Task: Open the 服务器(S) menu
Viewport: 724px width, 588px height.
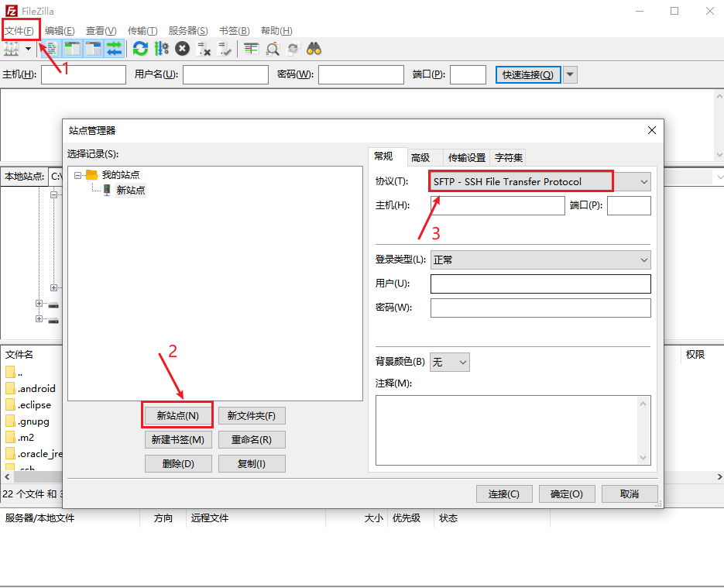Action: (188, 31)
